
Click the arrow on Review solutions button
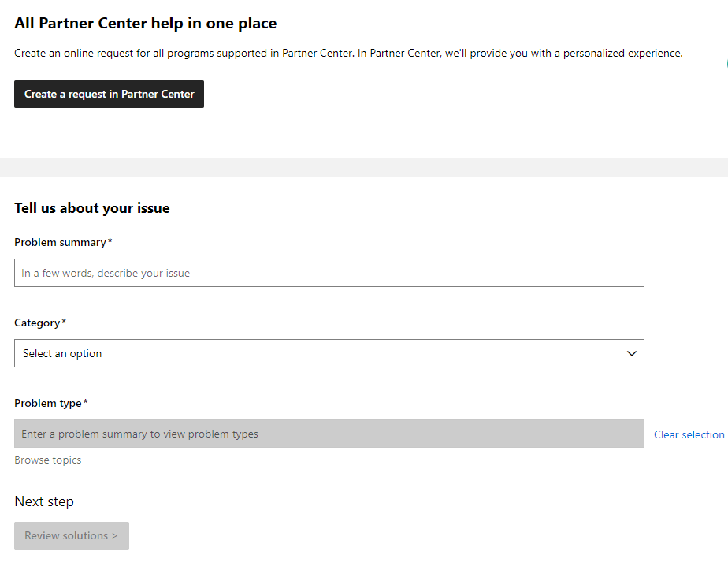(x=115, y=536)
